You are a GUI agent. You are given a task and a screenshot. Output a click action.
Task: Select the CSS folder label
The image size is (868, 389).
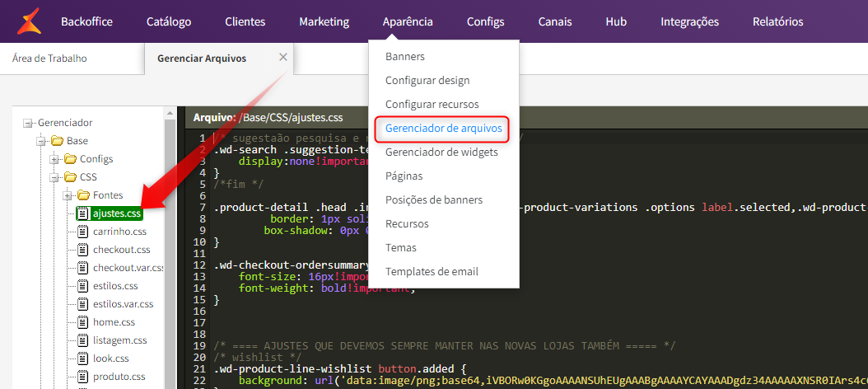(x=89, y=177)
